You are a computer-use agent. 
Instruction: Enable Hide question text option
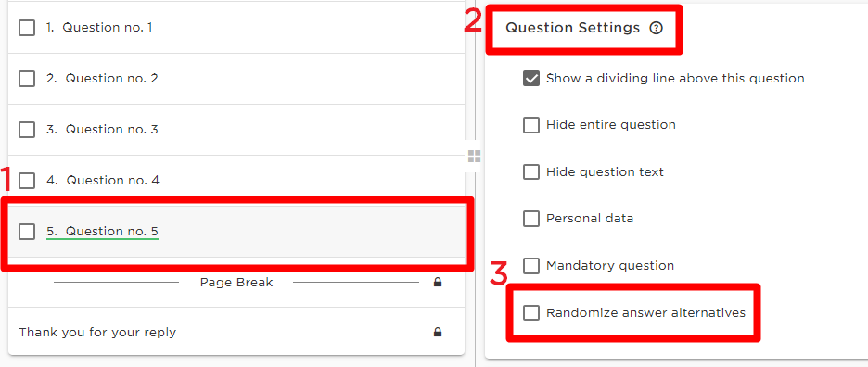tap(530, 172)
